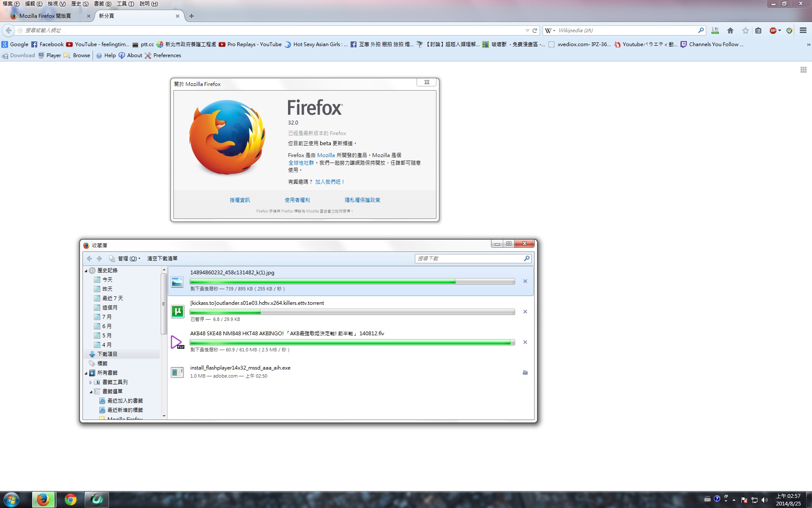812x508 pixels.
Task: Open the 隱私權保護政策 link
Action: point(362,200)
